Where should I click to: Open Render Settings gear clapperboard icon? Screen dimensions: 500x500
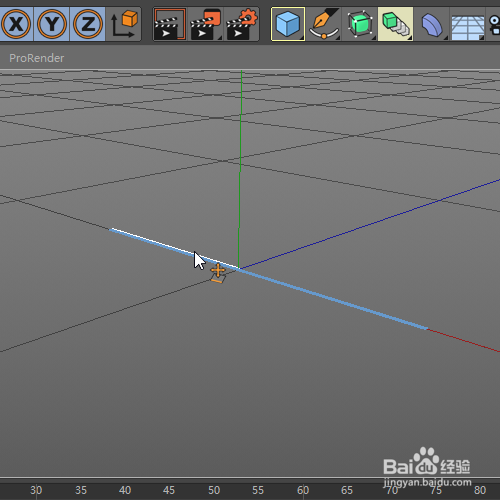point(242,24)
